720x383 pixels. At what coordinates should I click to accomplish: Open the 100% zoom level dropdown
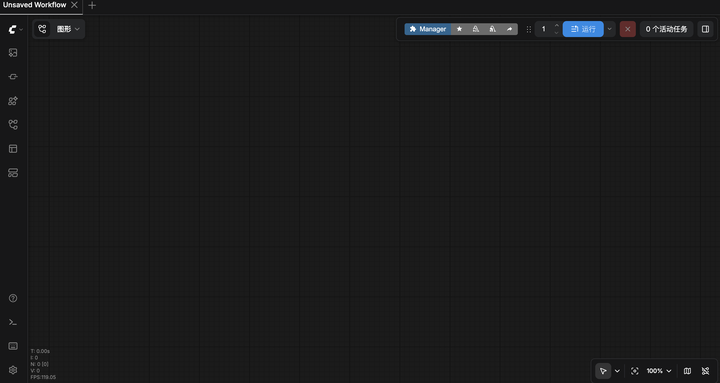point(659,371)
